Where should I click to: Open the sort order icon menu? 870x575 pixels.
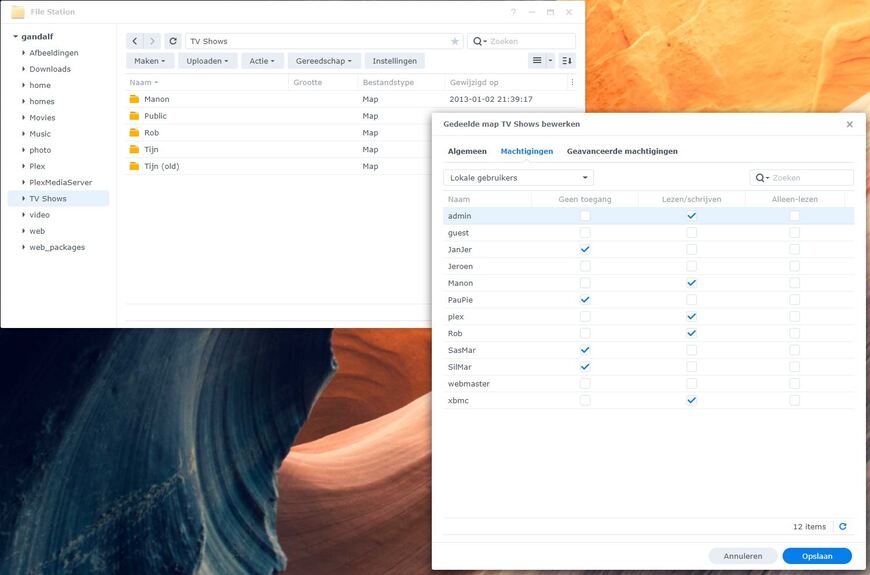tap(567, 60)
